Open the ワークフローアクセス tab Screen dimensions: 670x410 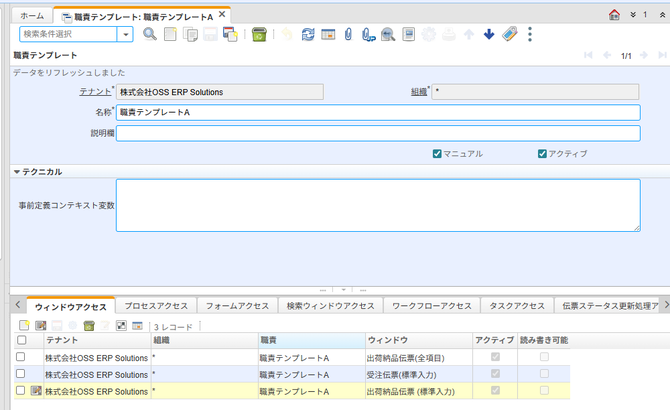432,306
